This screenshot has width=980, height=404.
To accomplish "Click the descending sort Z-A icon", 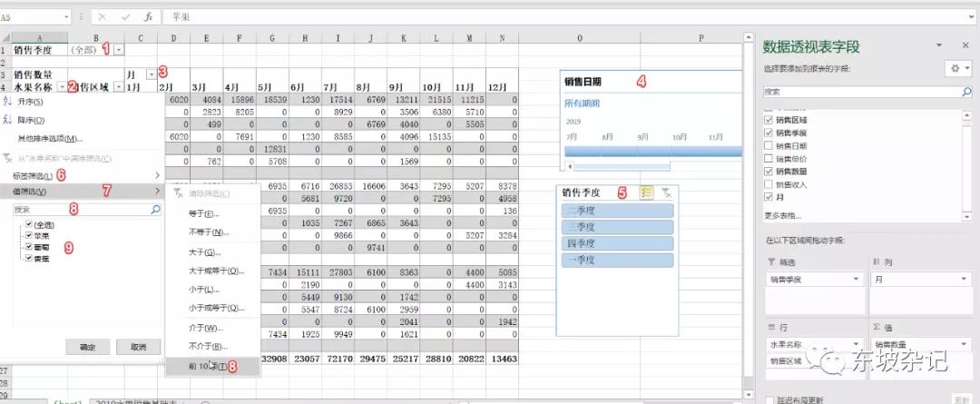I will click(x=7, y=120).
